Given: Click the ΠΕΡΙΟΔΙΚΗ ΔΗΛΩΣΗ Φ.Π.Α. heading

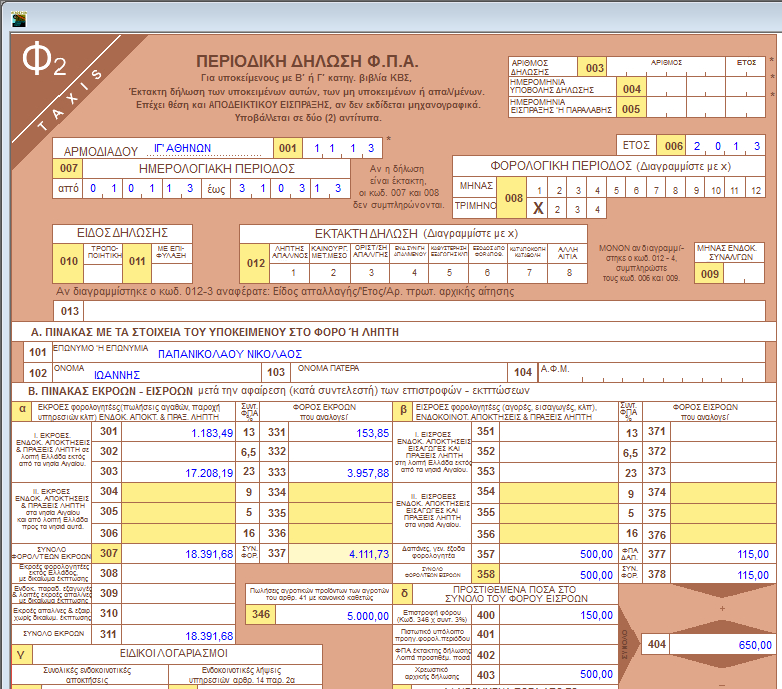Looking at the screenshot, I should (x=307, y=61).
